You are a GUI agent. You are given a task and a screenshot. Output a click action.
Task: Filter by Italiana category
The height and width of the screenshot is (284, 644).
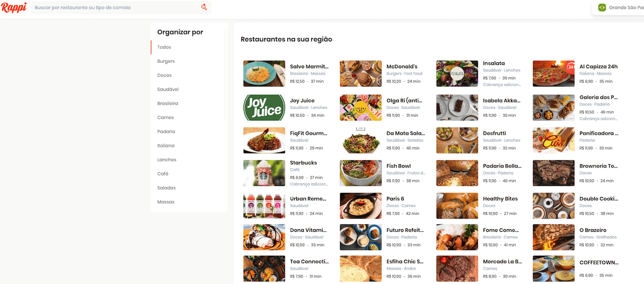click(x=166, y=145)
